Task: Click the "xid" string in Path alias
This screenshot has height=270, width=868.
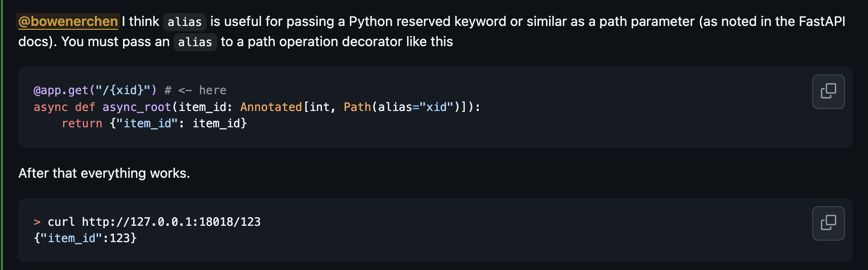Action: [436, 107]
